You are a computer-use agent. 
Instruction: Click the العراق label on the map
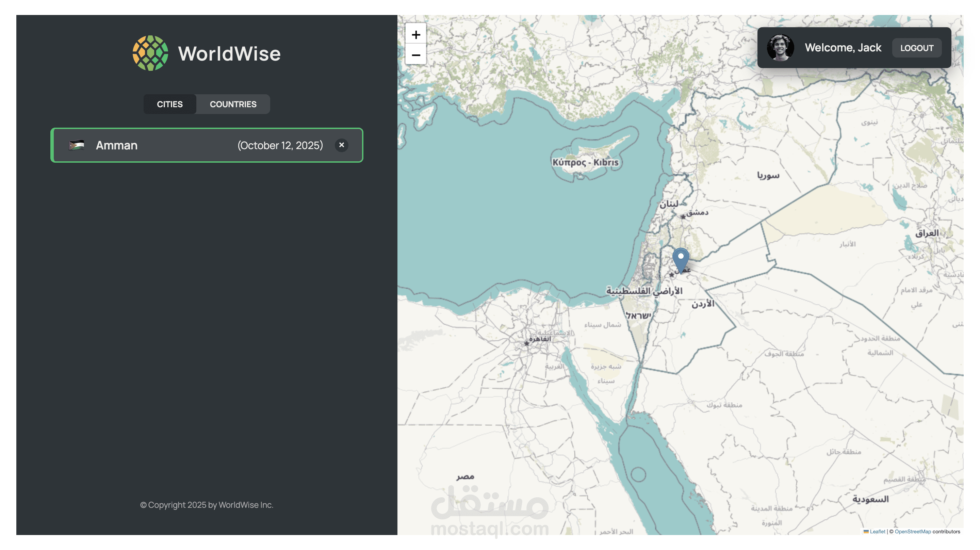coord(927,233)
